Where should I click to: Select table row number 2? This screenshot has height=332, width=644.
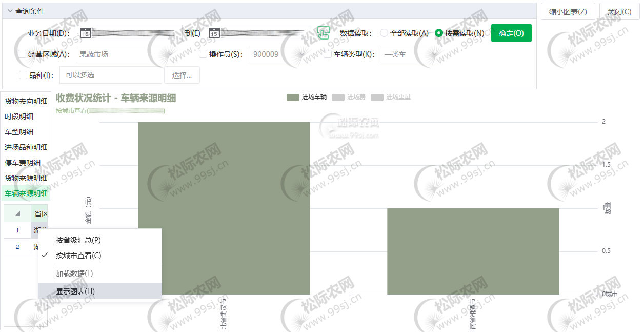pos(17,247)
